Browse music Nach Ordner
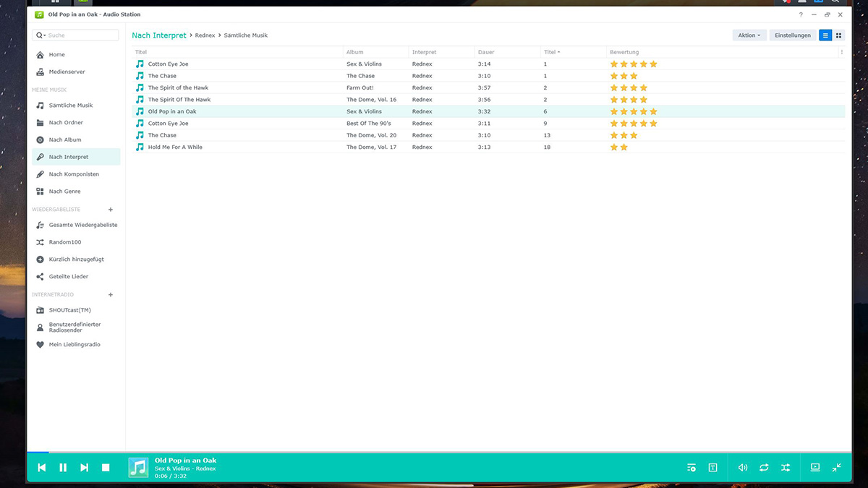This screenshot has height=488, width=868. click(x=75, y=123)
